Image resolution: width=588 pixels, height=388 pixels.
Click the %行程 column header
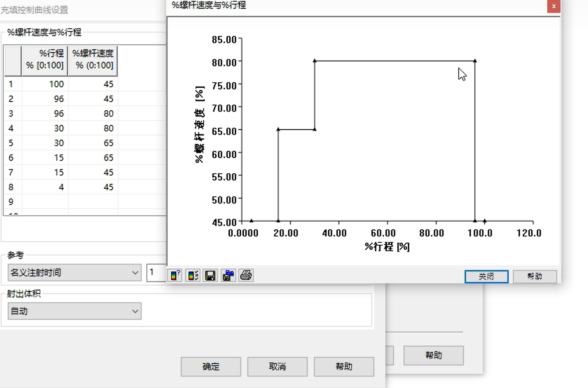tap(45, 60)
